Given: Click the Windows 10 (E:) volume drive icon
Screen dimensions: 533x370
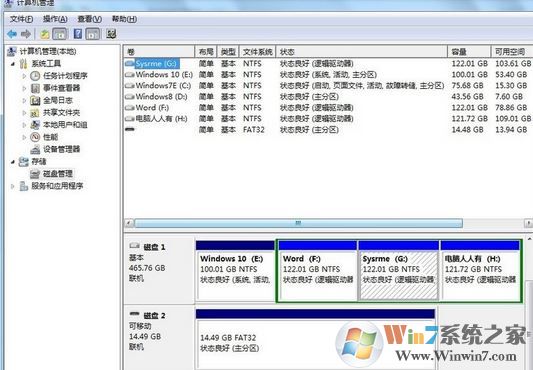Looking at the screenshot, I should coord(130,74).
